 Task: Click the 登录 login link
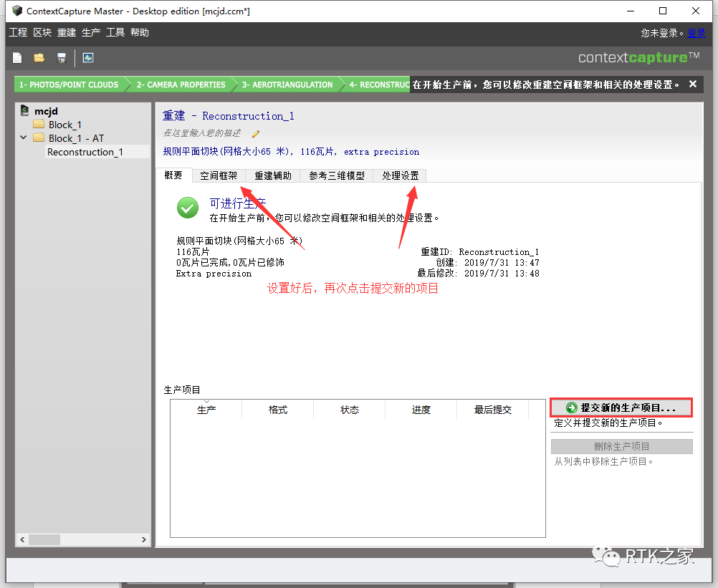point(696,33)
